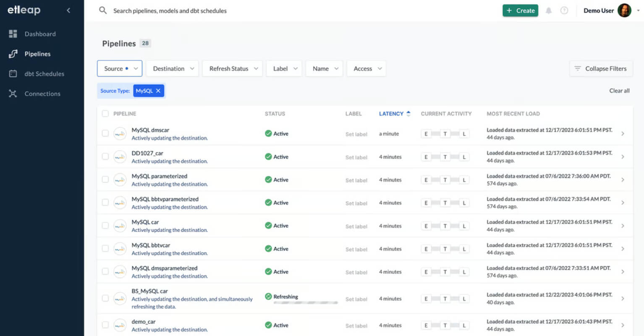Click the Demo User avatar
The image size is (644, 336).
coord(624,10)
